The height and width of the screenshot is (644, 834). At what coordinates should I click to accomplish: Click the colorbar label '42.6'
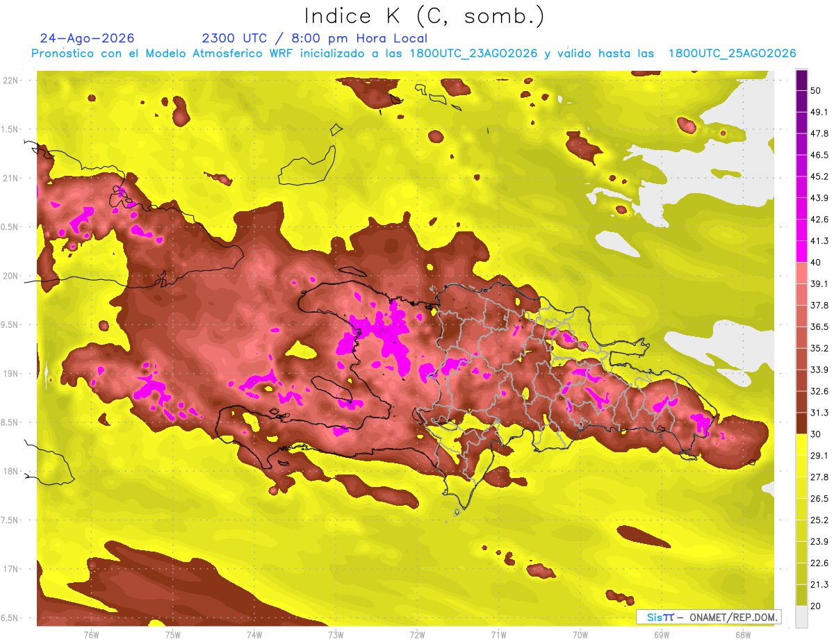(819, 220)
